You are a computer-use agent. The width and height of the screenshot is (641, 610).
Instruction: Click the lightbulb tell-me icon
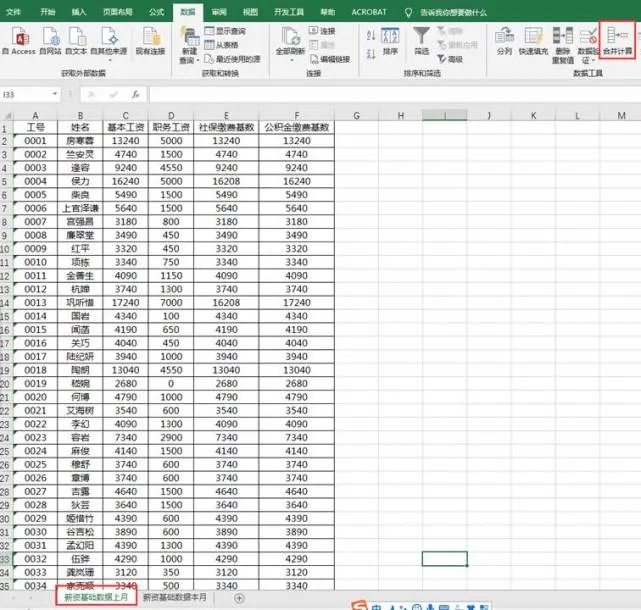(408, 12)
